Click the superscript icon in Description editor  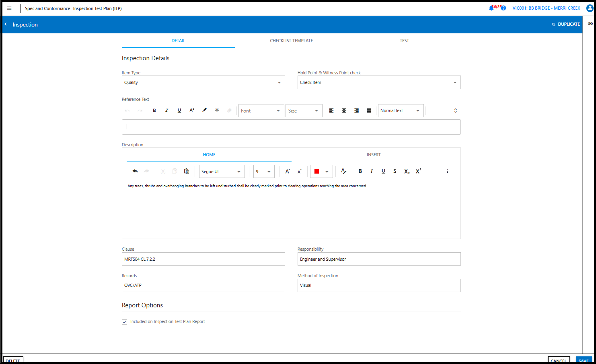pyautogui.click(x=418, y=171)
